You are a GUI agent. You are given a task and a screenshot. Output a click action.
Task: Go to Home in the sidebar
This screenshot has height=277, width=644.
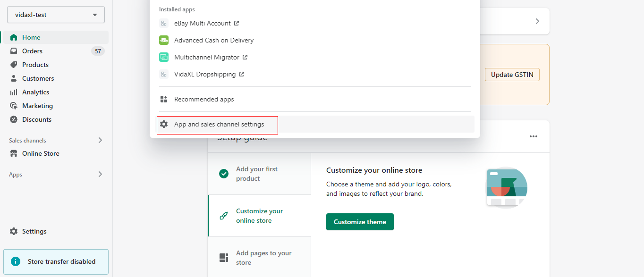click(x=56, y=37)
